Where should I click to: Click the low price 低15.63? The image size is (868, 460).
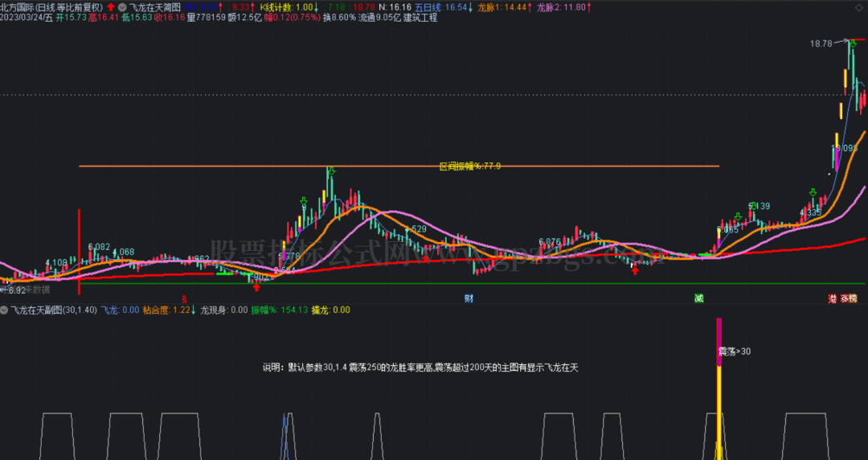pyautogui.click(x=137, y=18)
